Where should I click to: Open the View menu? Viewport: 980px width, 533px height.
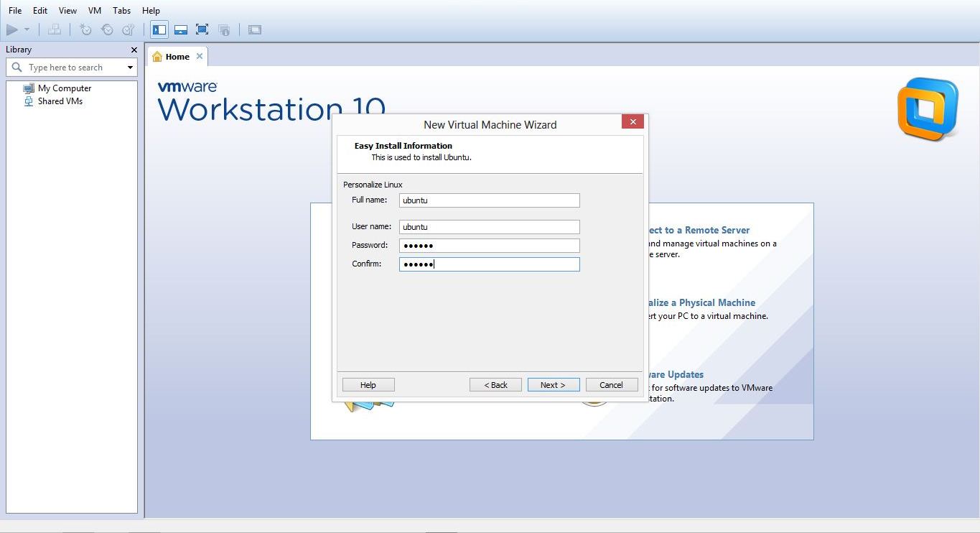click(x=67, y=11)
